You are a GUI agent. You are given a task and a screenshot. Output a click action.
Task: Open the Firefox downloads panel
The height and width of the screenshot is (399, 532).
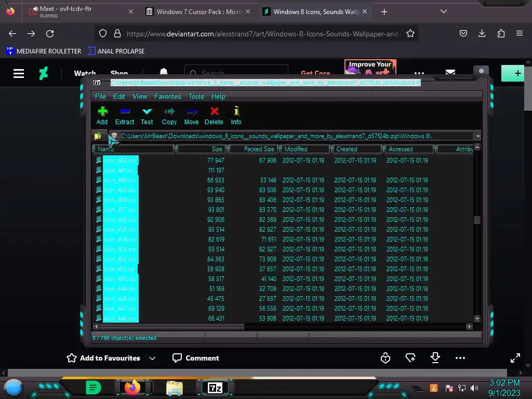click(482, 33)
